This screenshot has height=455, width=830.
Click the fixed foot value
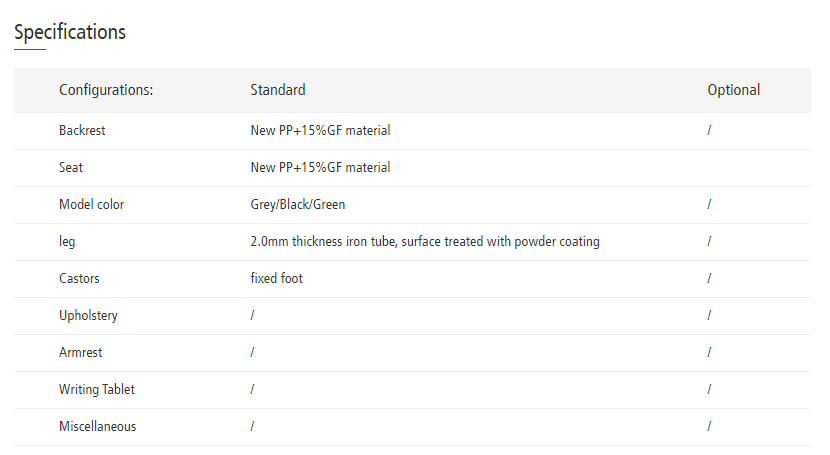point(277,279)
